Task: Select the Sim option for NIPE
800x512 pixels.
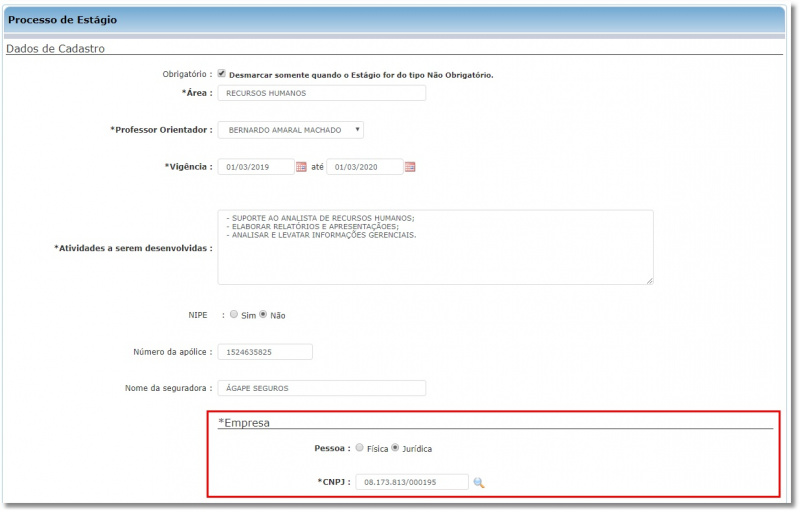Action: point(233,314)
